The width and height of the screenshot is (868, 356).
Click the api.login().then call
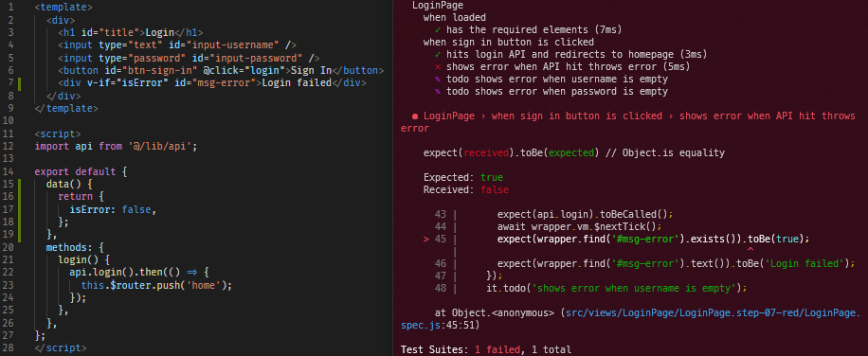coord(118,273)
